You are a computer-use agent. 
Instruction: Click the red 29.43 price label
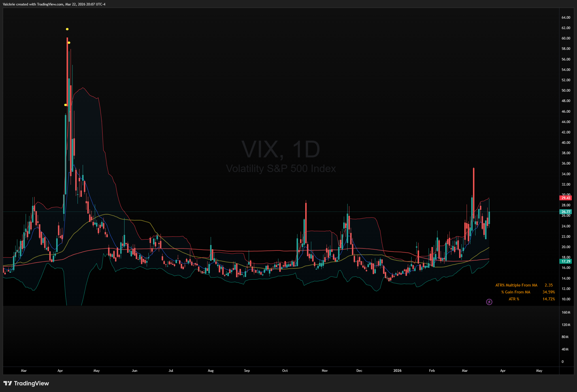coord(565,198)
